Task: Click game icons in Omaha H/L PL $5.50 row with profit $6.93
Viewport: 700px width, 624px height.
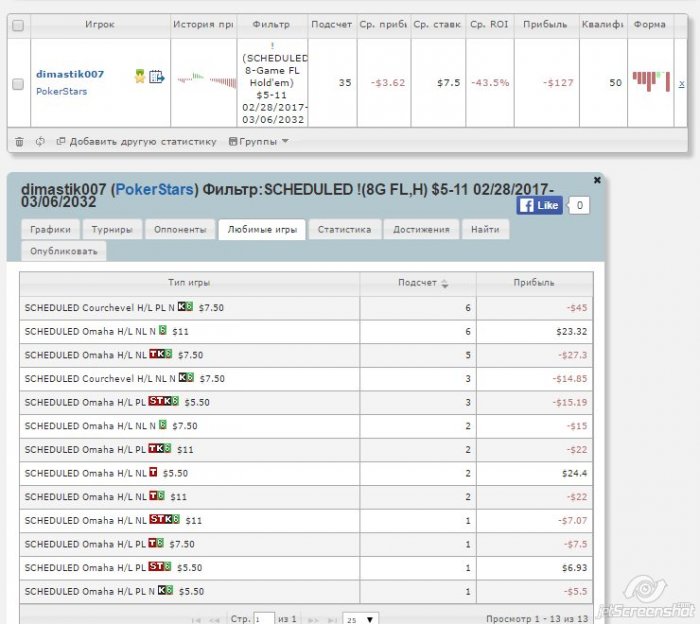Action: [160, 567]
